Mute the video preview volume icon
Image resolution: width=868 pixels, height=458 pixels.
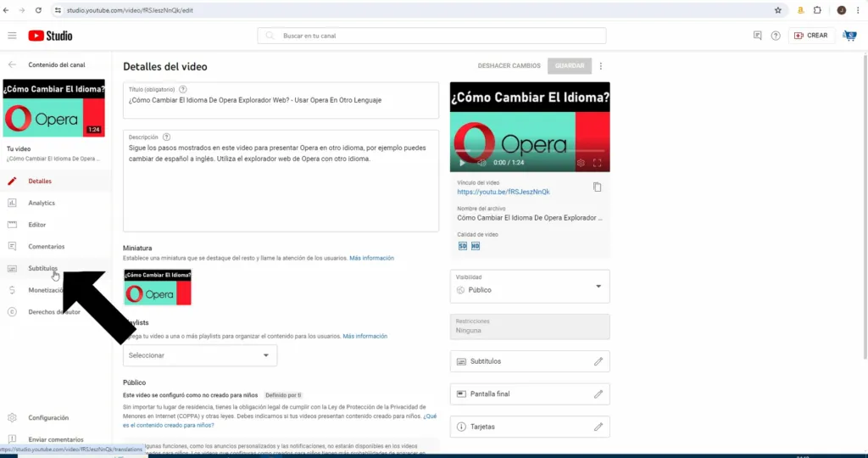(481, 163)
